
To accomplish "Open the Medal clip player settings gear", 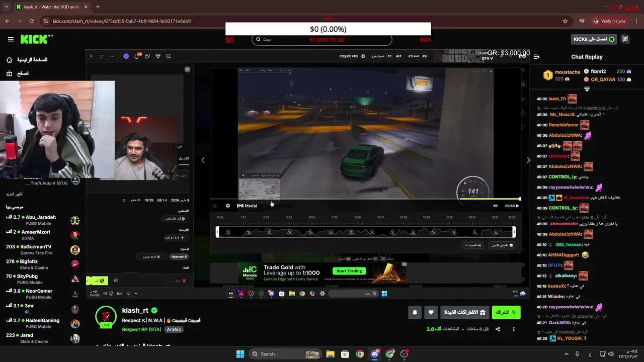I will [228, 206].
